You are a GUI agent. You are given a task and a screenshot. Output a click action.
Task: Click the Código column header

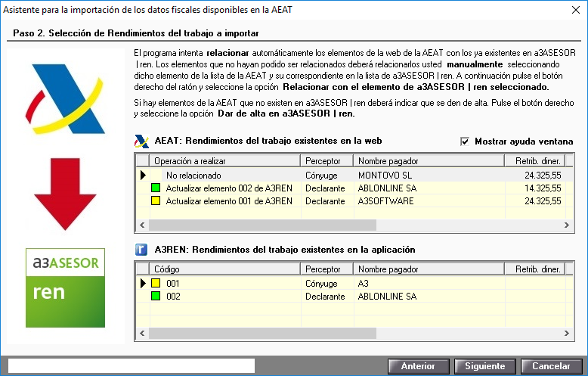click(x=225, y=269)
